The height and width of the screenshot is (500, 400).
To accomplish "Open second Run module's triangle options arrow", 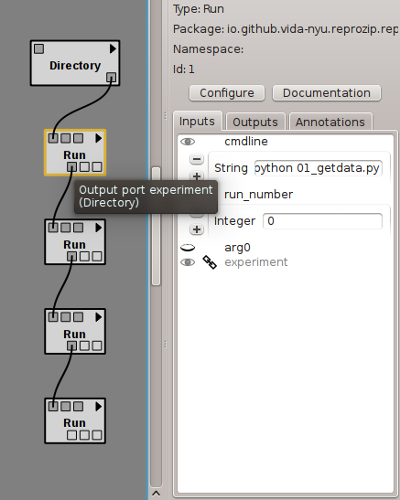I will coord(98,228).
